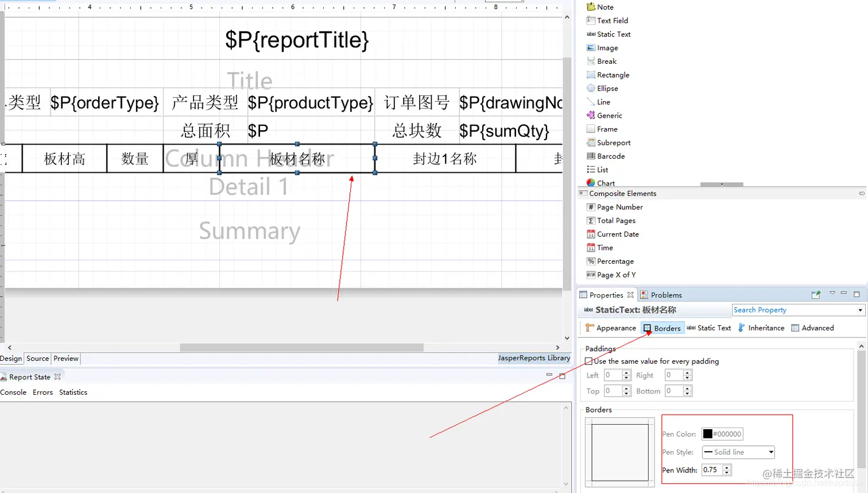Screen dimensions: 868x493
Task: Open the Static Text properties tab
Action: click(708, 328)
